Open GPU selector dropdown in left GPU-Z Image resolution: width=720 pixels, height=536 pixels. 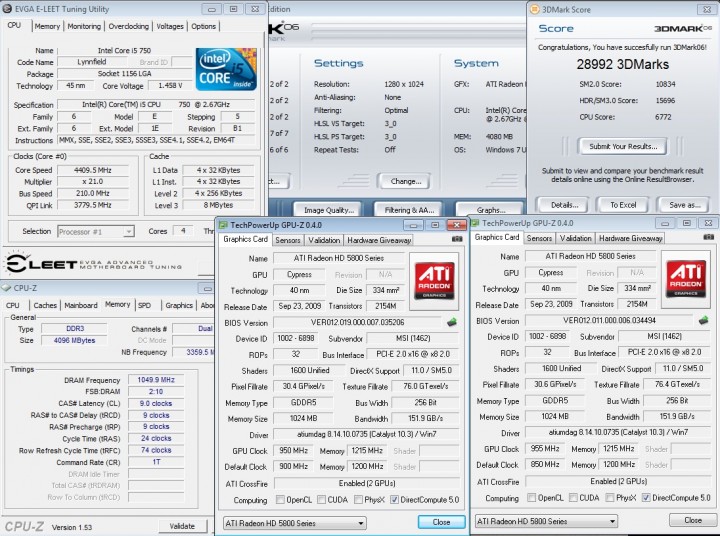294,523
